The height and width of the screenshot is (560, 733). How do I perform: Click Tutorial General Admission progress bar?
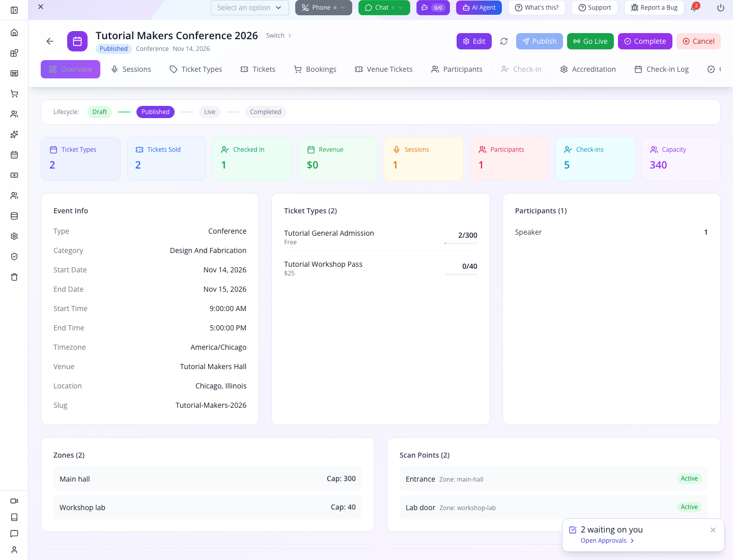461,243
